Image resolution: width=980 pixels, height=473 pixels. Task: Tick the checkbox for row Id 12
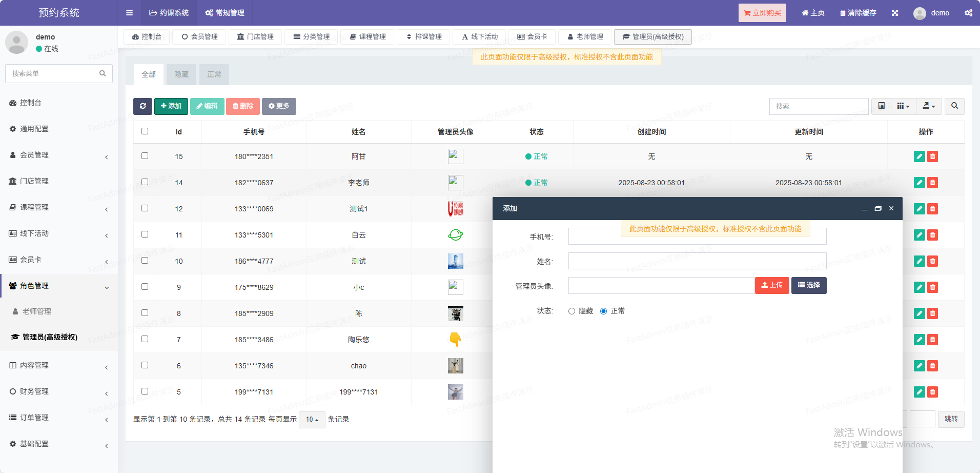[x=145, y=208]
